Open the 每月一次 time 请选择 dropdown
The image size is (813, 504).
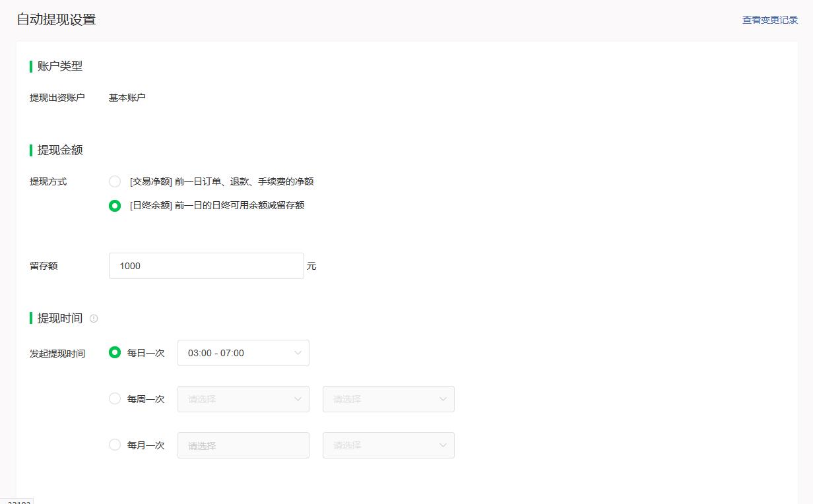click(389, 445)
